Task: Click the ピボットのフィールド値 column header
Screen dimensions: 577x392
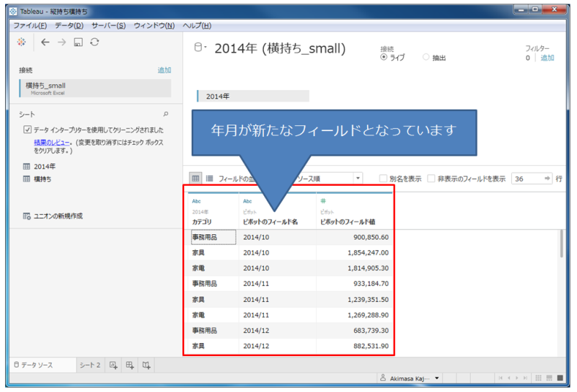Action: pos(348,222)
